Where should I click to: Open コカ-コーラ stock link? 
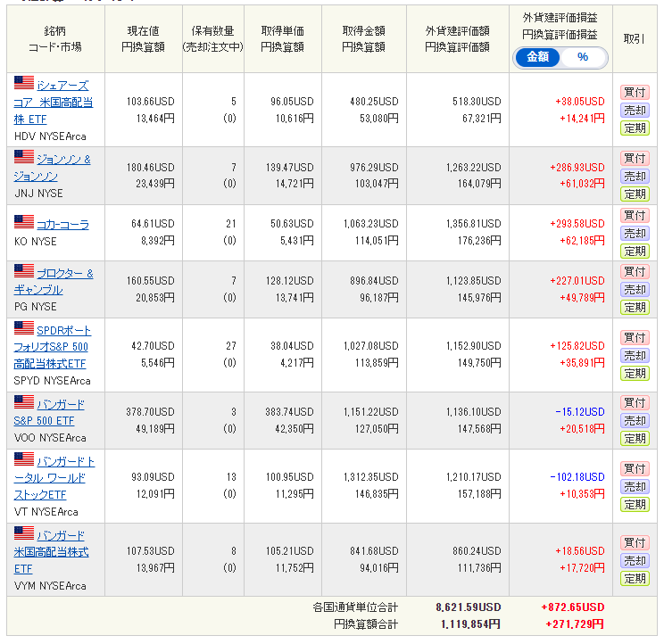click(x=62, y=224)
